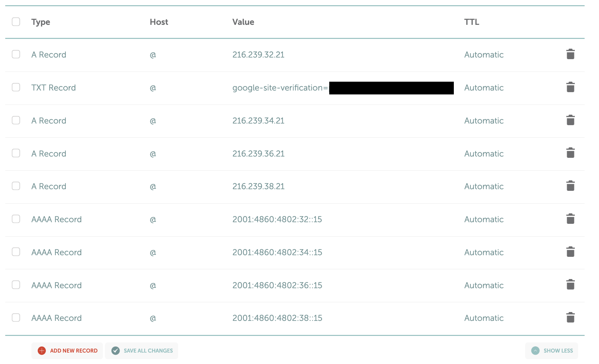The width and height of the screenshot is (599, 364).
Task: Delete AAAA Record 2001:4860:4802:32::15
Action: [570, 219]
